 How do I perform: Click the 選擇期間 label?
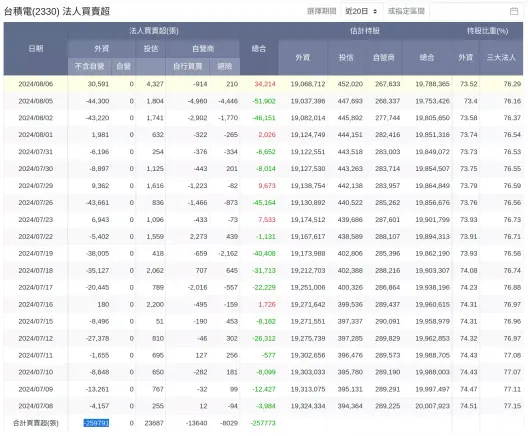pos(322,11)
